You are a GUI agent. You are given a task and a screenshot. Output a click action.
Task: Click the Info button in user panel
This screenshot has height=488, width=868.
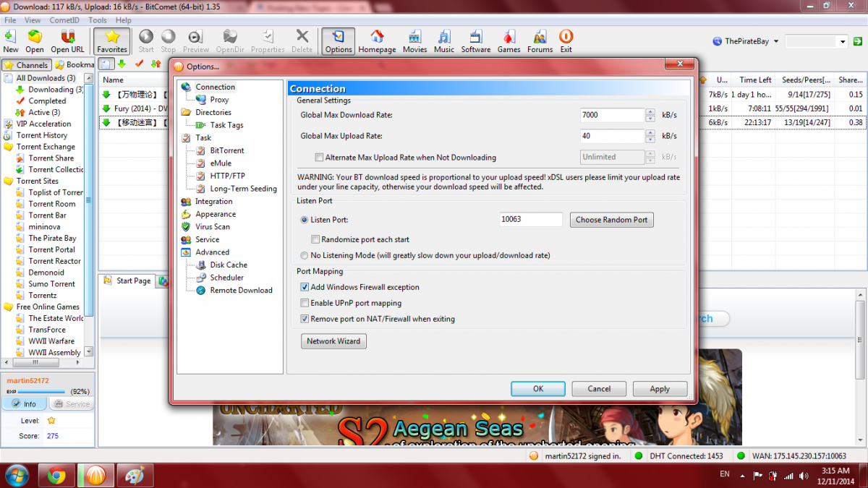(x=24, y=404)
